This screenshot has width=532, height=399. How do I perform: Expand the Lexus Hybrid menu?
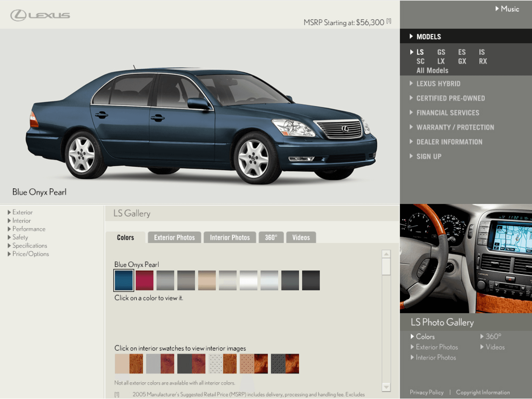pyautogui.click(x=438, y=84)
